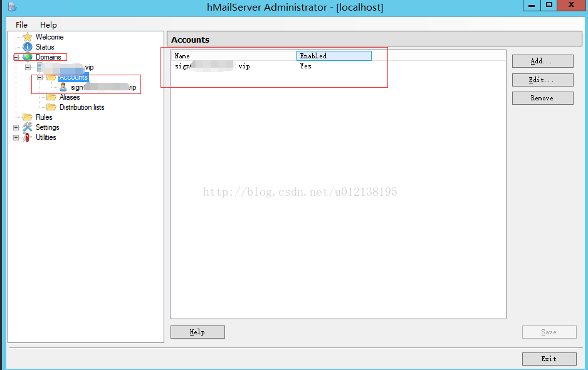Viewport: 588px width, 370px height.
Task: Click the Utilities red knife icon
Action: tap(28, 137)
